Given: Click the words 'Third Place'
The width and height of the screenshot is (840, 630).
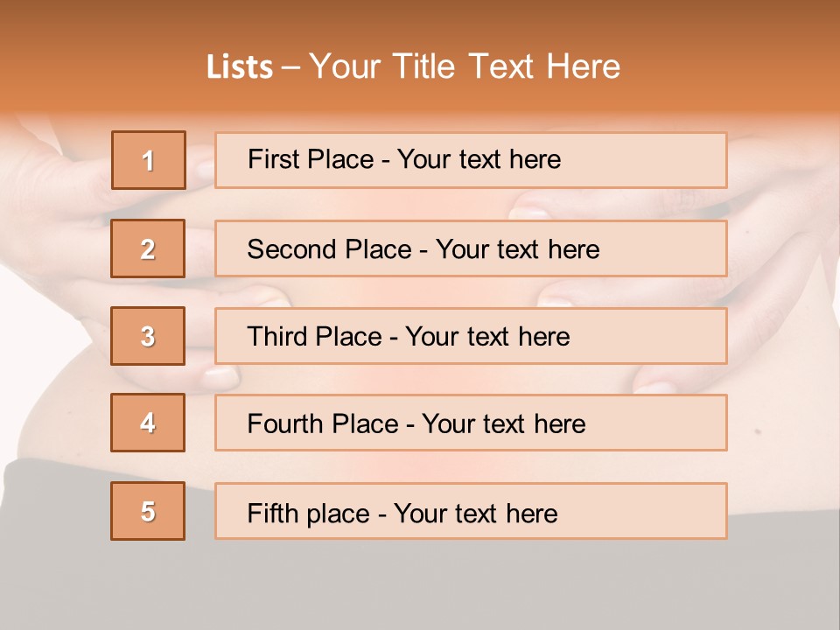Looking at the screenshot, I should (314, 336).
